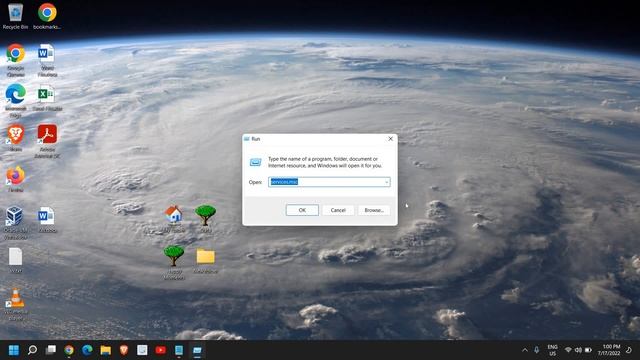Select the tree icon beside the house icon

pos(205,219)
